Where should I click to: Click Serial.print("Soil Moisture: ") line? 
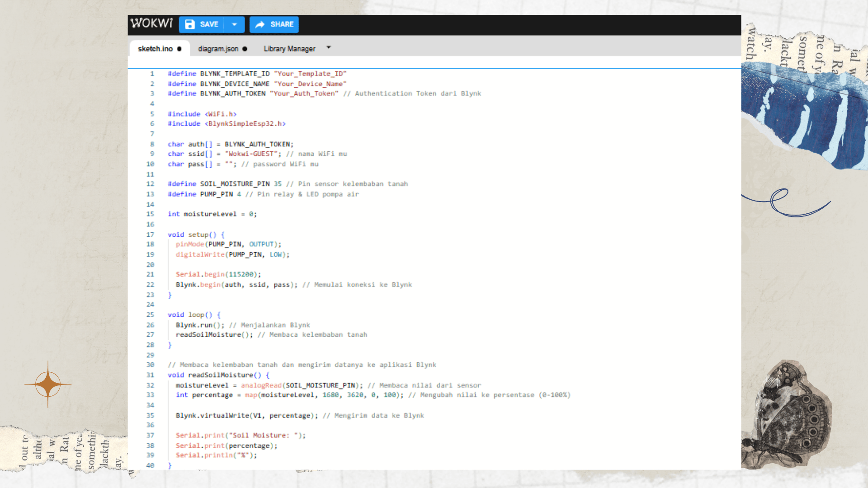[x=241, y=436]
